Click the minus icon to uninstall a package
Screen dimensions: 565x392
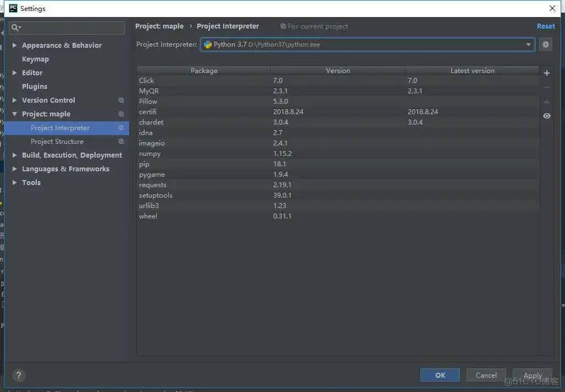[x=546, y=87]
